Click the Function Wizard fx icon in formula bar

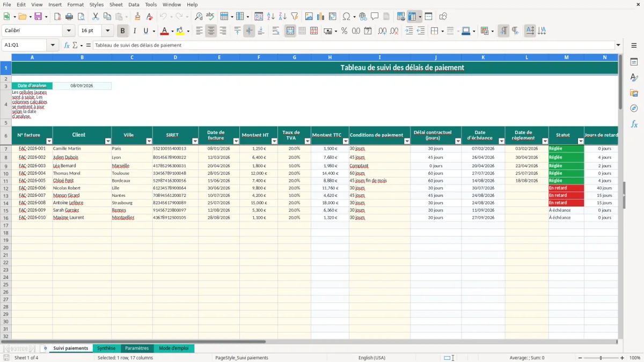[x=67, y=45]
